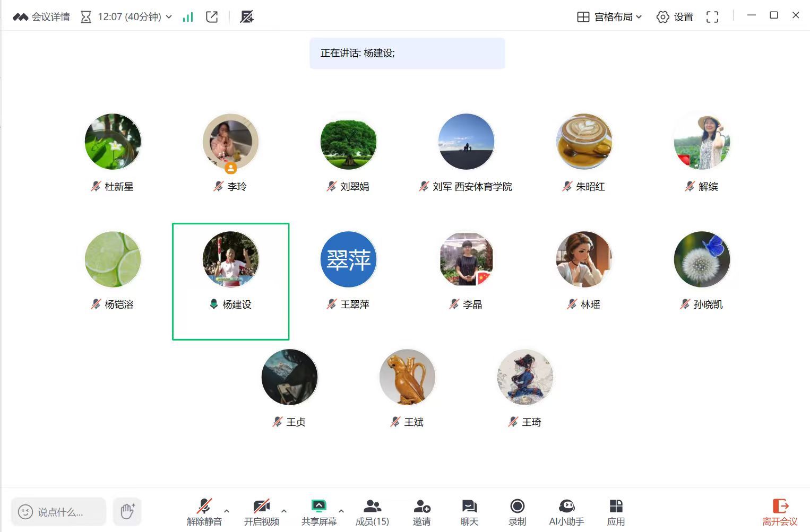810x532 pixels.
Task: Toggle the fullscreen icon beside 设置
Action: pos(712,17)
